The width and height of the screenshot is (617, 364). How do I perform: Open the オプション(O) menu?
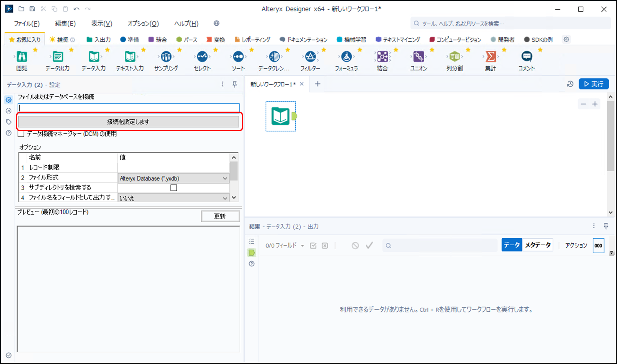coord(143,23)
